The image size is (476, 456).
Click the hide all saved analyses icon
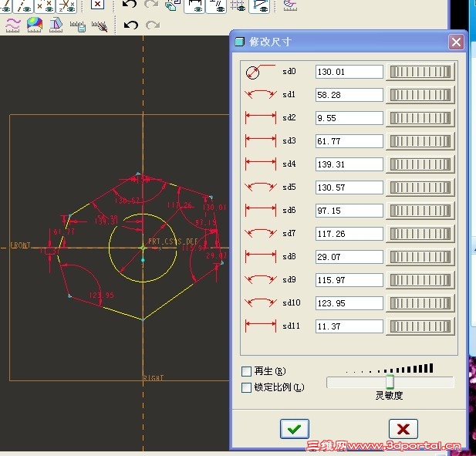point(100,26)
